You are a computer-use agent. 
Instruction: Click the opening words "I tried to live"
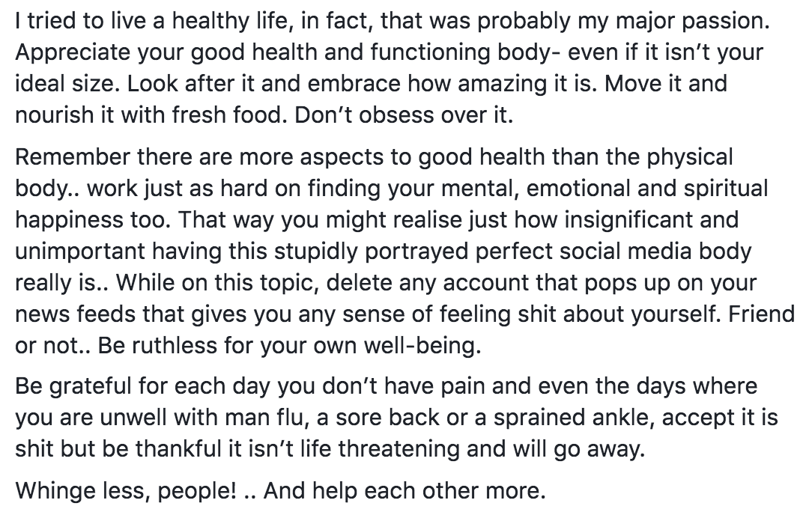click(73, 22)
